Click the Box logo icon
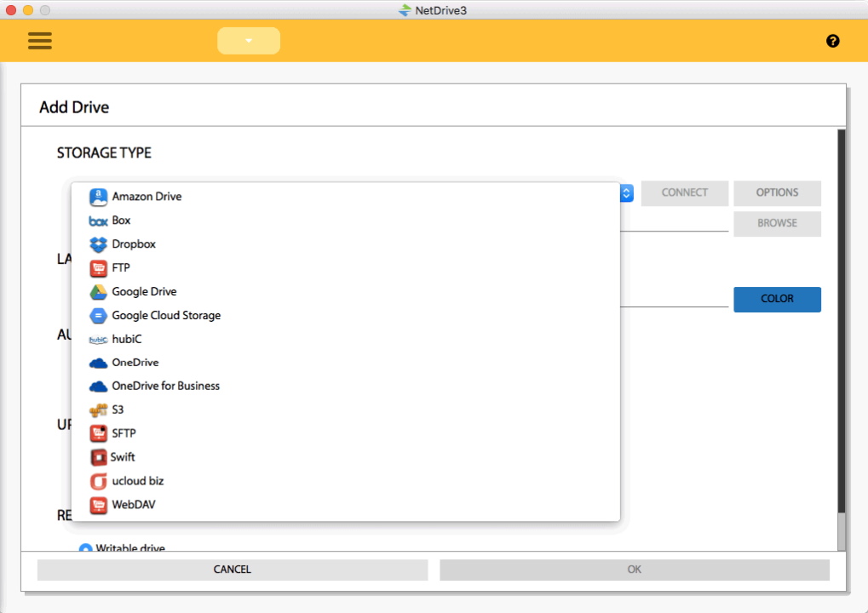This screenshot has height=613, width=868. tap(98, 221)
